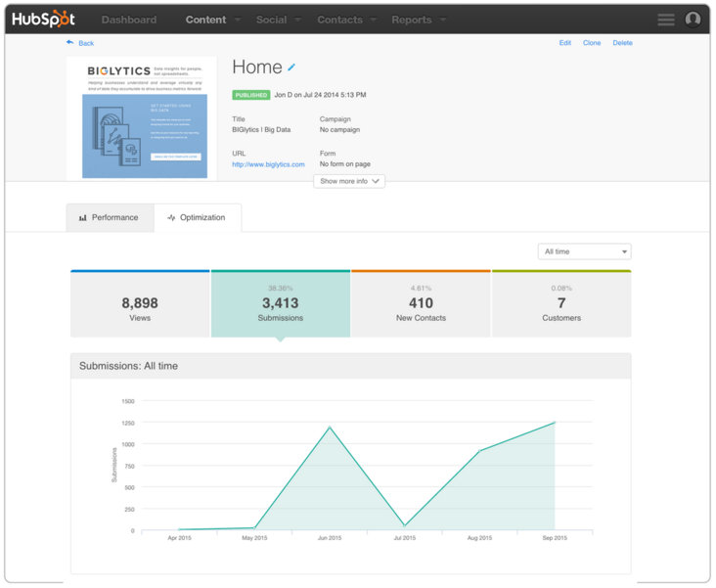The height and width of the screenshot is (588, 716).
Task: Switch to the Optimization tab
Action: [x=197, y=217]
